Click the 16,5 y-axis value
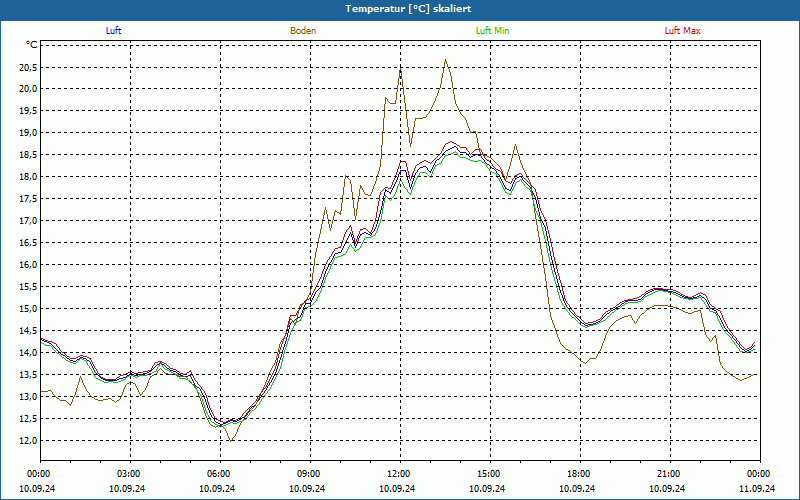800x500 pixels. [29, 243]
